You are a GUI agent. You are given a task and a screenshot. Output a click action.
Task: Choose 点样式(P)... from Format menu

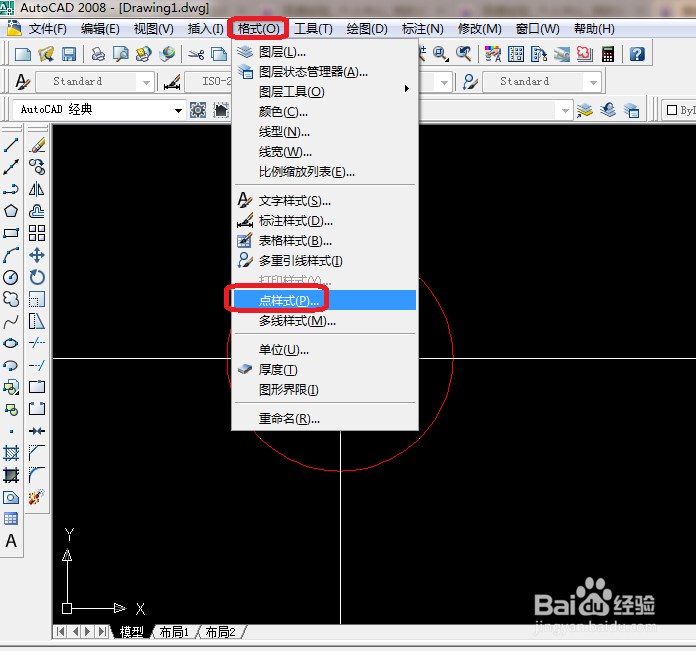tap(325, 300)
